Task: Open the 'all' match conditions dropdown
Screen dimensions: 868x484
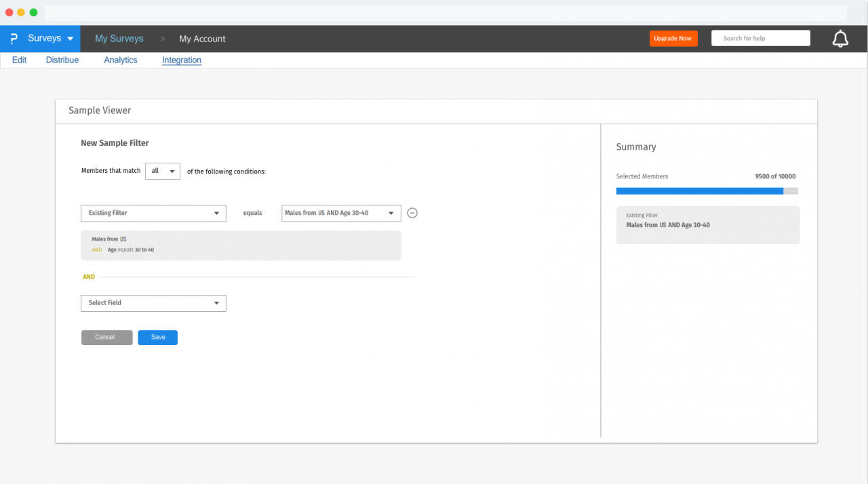Action: pyautogui.click(x=162, y=171)
